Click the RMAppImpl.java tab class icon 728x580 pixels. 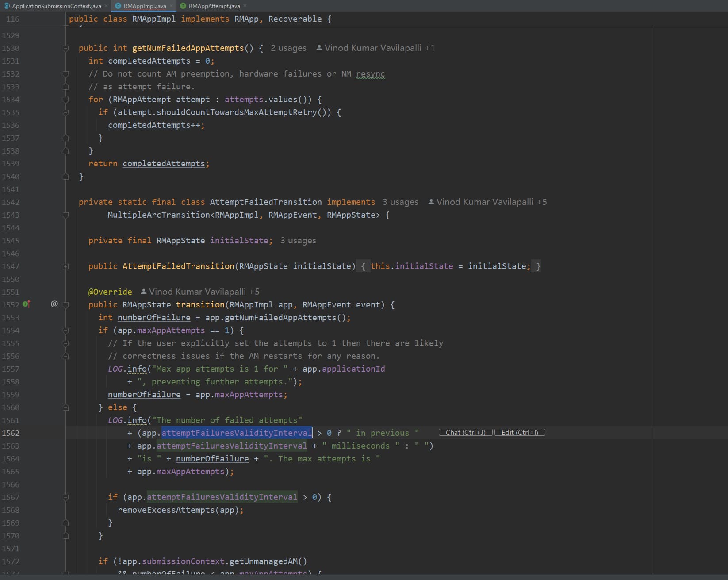pos(118,6)
